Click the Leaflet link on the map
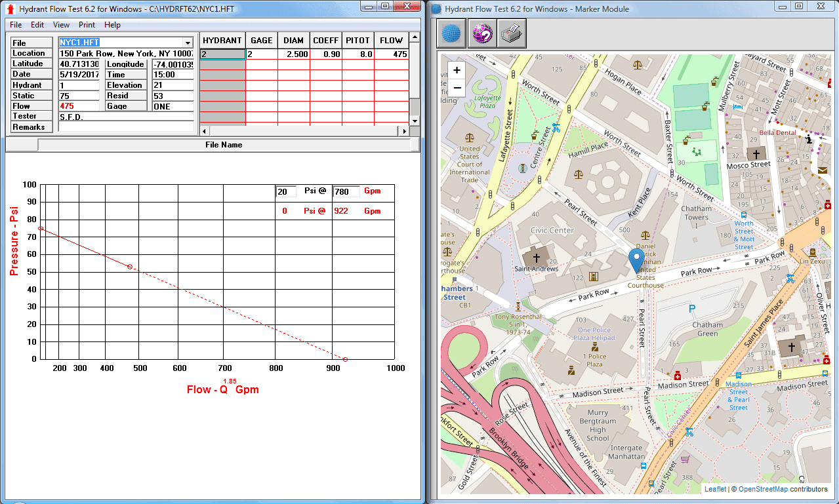839x504 pixels. point(715,489)
